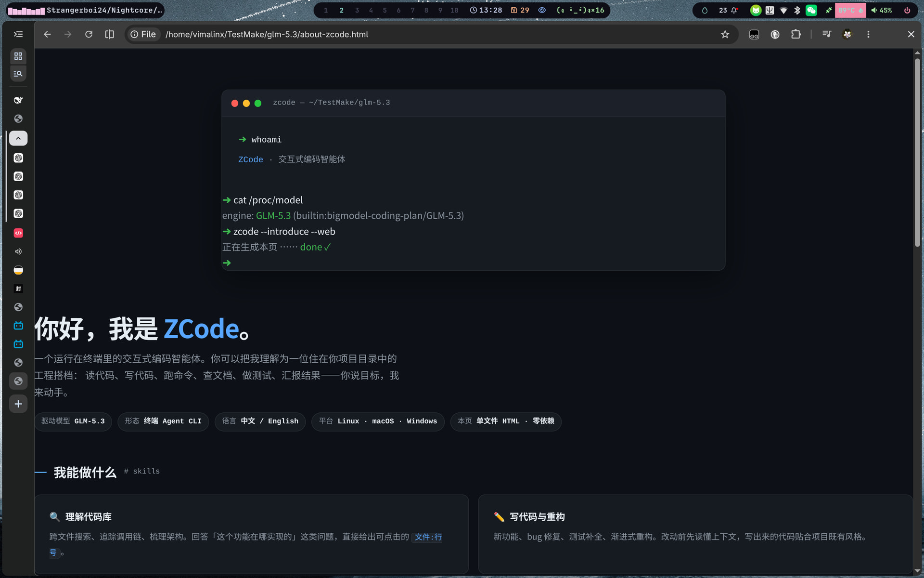Add a new tab with plus button
Image resolution: width=924 pixels, height=578 pixels.
pos(18,404)
